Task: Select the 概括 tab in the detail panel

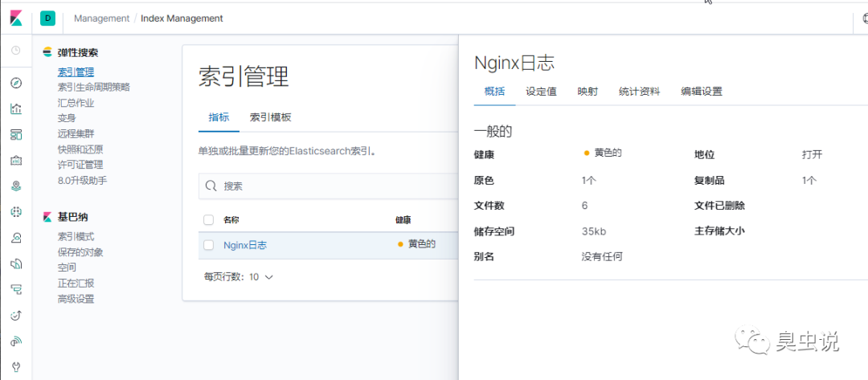Action: pyautogui.click(x=494, y=92)
